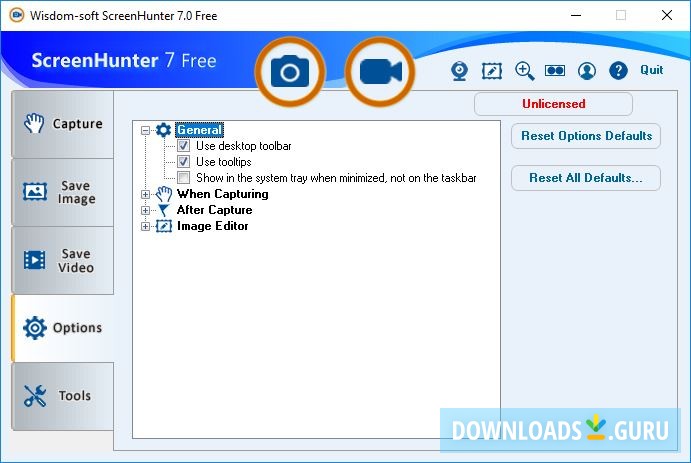Image resolution: width=691 pixels, height=463 pixels.
Task: Select the General tree item label
Action: pyautogui.click(x=200, y=130)
